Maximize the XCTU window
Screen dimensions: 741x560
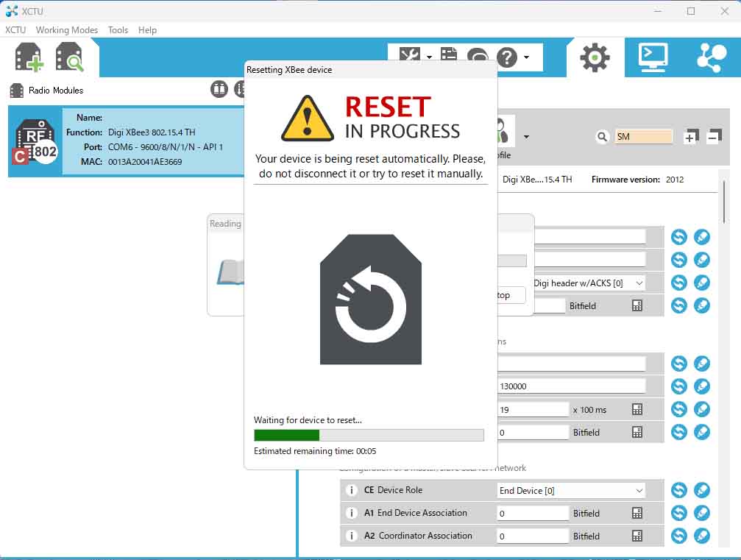[x=691, y=11]
